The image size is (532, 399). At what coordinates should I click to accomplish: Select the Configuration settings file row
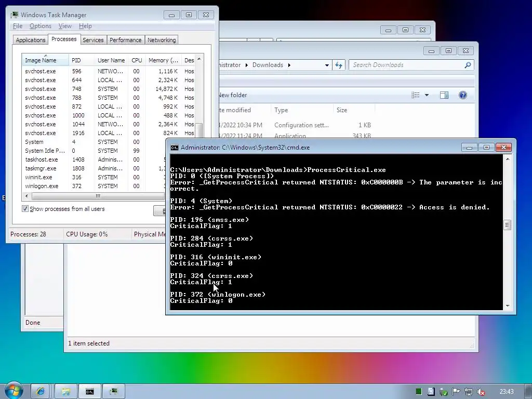[x=296, y=125]
